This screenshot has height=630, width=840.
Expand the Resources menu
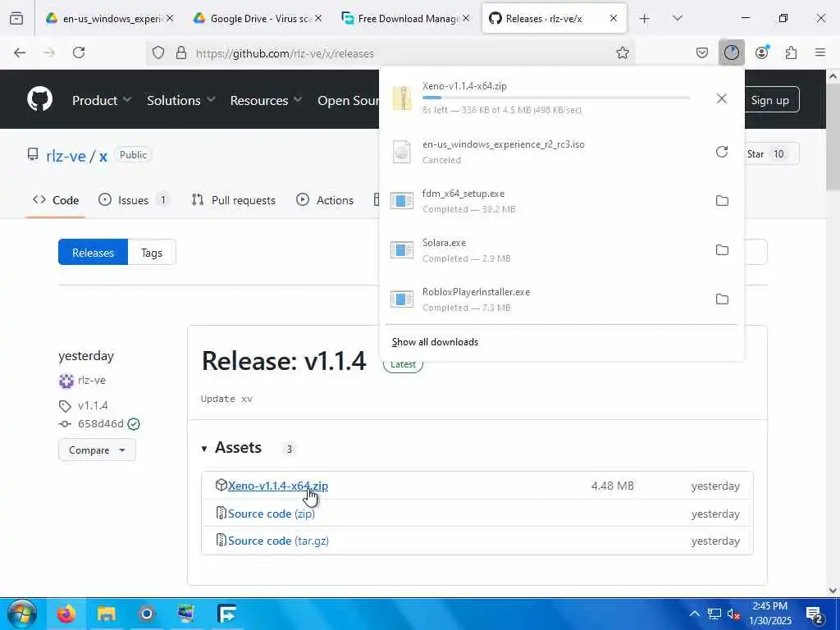coord(266,100)
